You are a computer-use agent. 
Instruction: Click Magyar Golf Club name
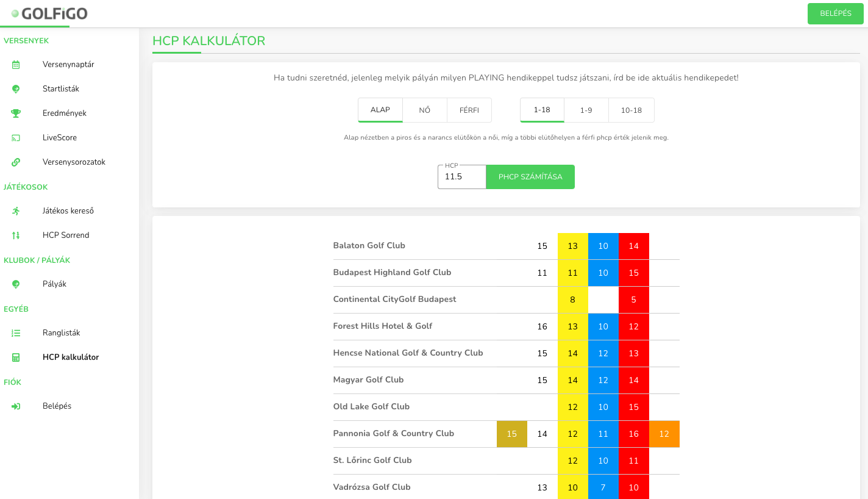pos(368,380)
